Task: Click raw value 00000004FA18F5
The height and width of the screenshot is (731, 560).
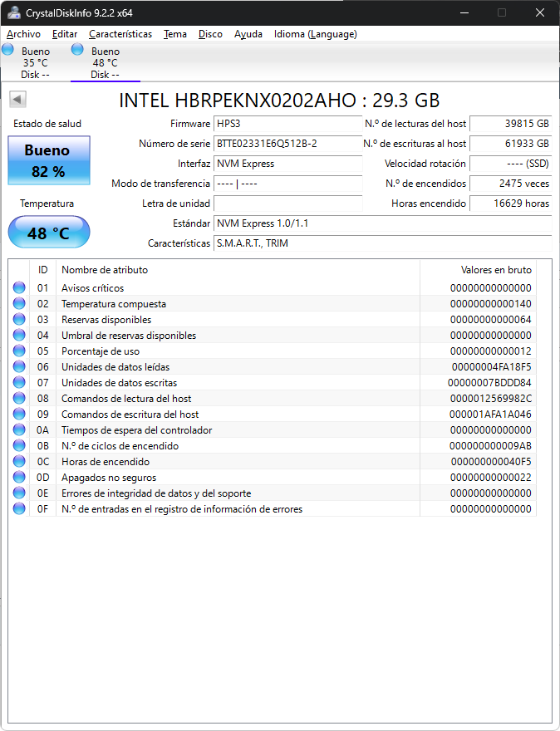Action: [492, 367]
